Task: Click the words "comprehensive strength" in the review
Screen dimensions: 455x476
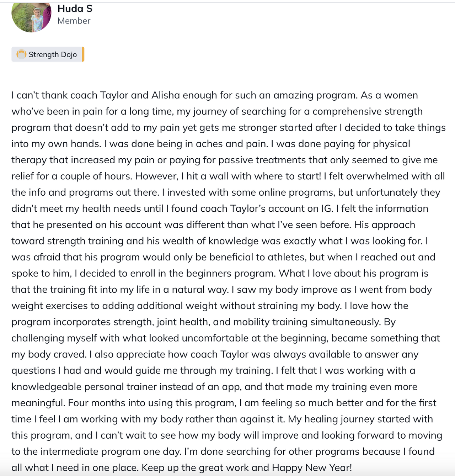Action: click(x=367, y=111)
